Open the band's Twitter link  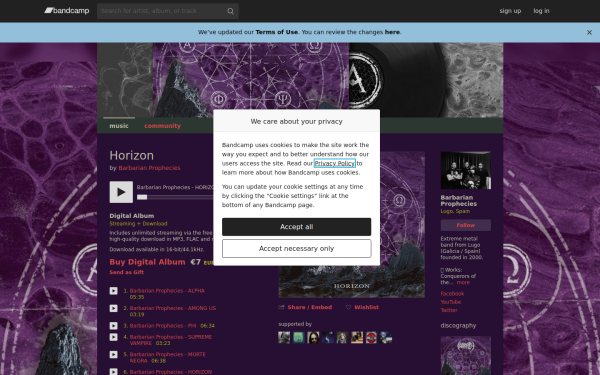(x=449, y=310)
